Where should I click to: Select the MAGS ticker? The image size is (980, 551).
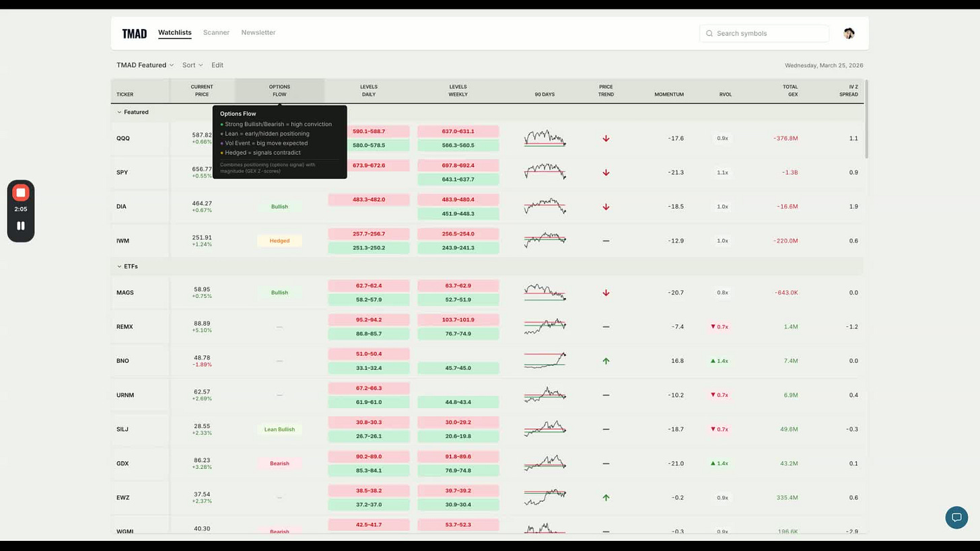(125, 293)
